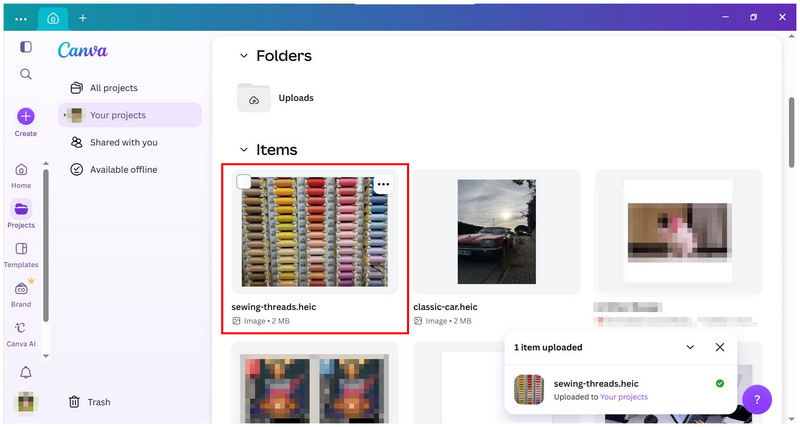The image size is (800, 427).
Task: Select All projects in the sidebar
Action: (130, 88)
